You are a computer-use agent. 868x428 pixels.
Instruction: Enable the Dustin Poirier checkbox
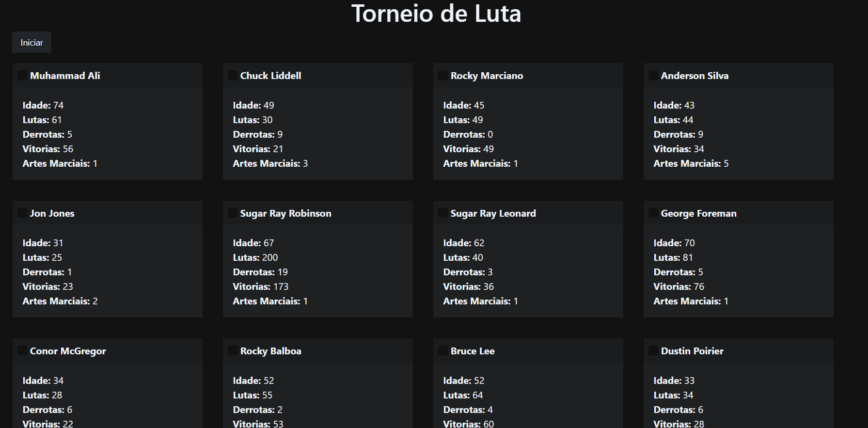pyautogui.click(x=653, y=350)
